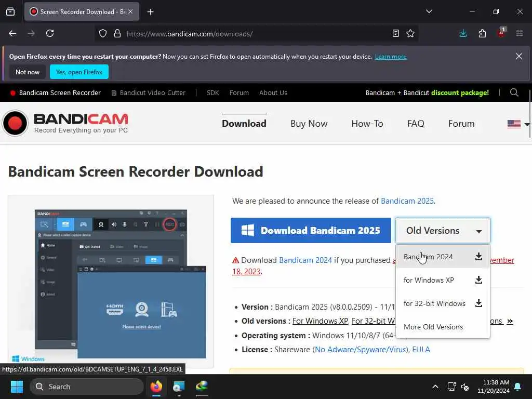The height and width of the screenshot is (399, 532).
Task: Open Forum in the top black bar
Action: point(239,92)
